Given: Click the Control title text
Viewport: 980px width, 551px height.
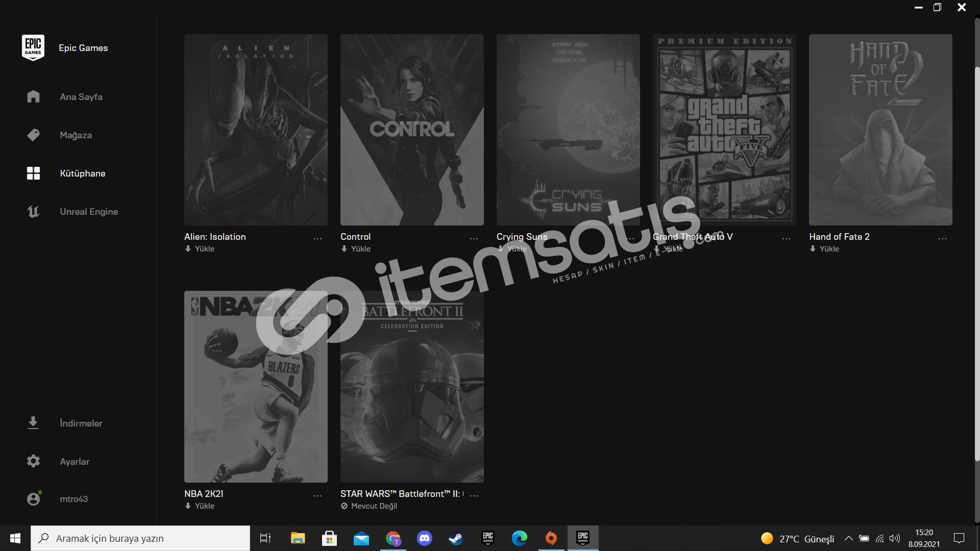Looking at the screenshot, I should click(356, 237).
